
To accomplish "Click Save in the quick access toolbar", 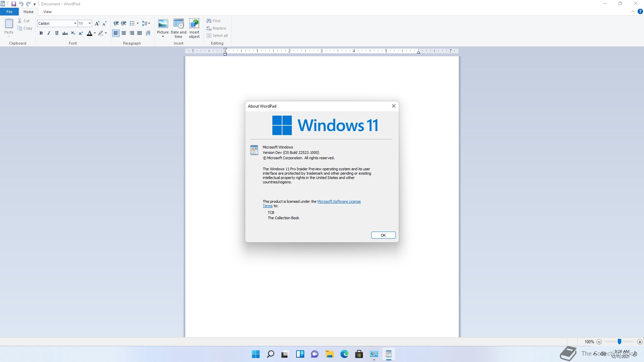I will (14, 4).
